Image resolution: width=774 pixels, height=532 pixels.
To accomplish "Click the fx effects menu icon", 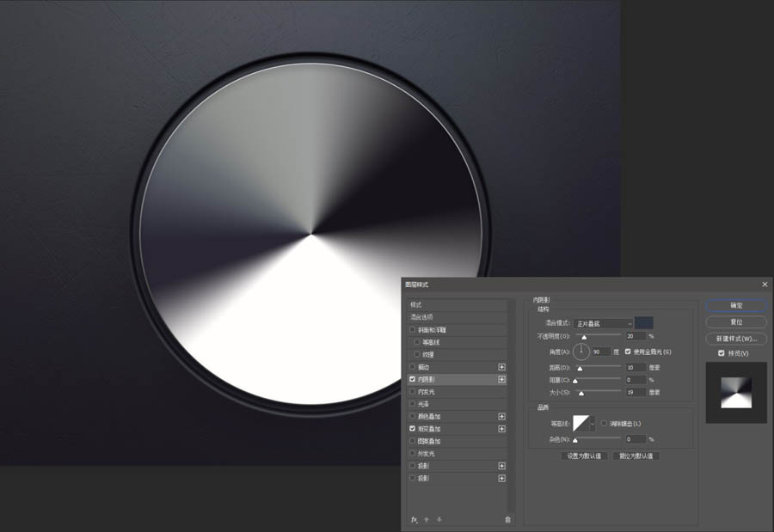I will [414, 519].
